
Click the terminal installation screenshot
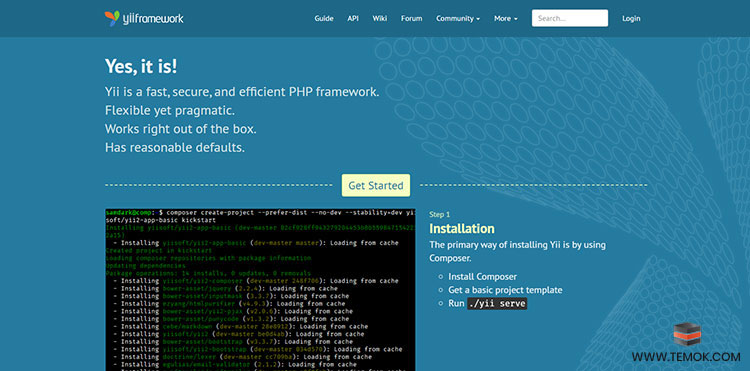tap(260, 289)
